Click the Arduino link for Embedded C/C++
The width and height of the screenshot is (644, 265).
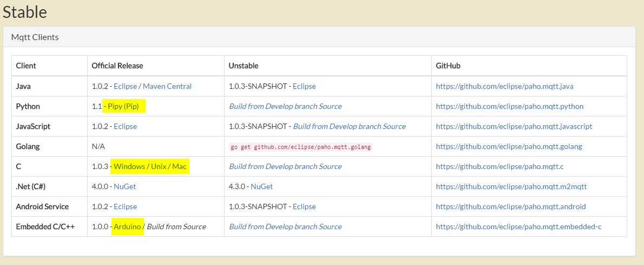[x=127, y=227]
